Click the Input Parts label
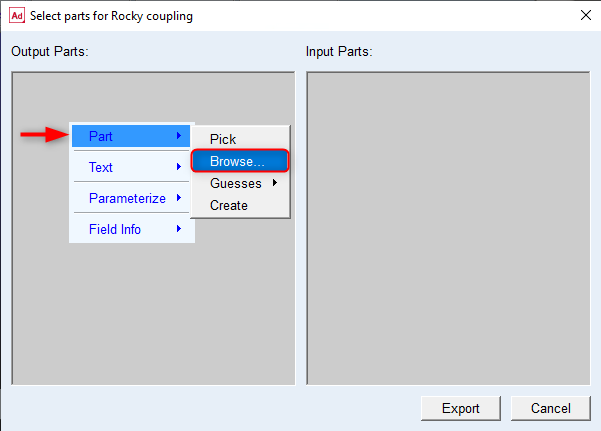This screenshot has height=431, width=601. [339, 51]
